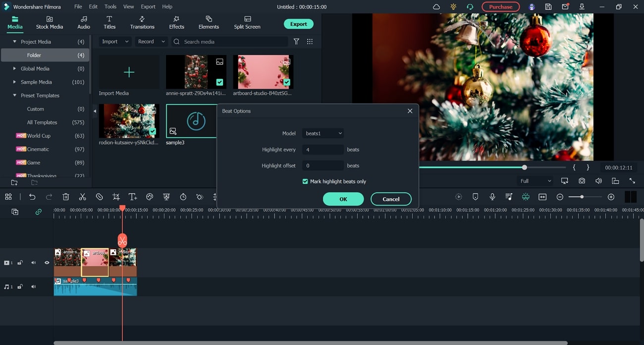This screenshot has width=644, height=345.
Task: Click the Purchase button
Action: point(500,7)
